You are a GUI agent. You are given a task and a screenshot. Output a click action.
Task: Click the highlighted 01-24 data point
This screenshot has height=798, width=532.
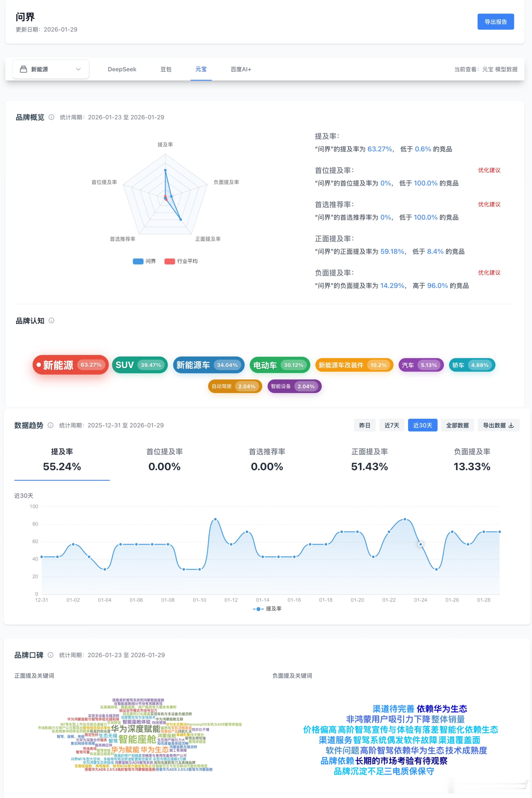pyautogui.click(x=420, y=544)
